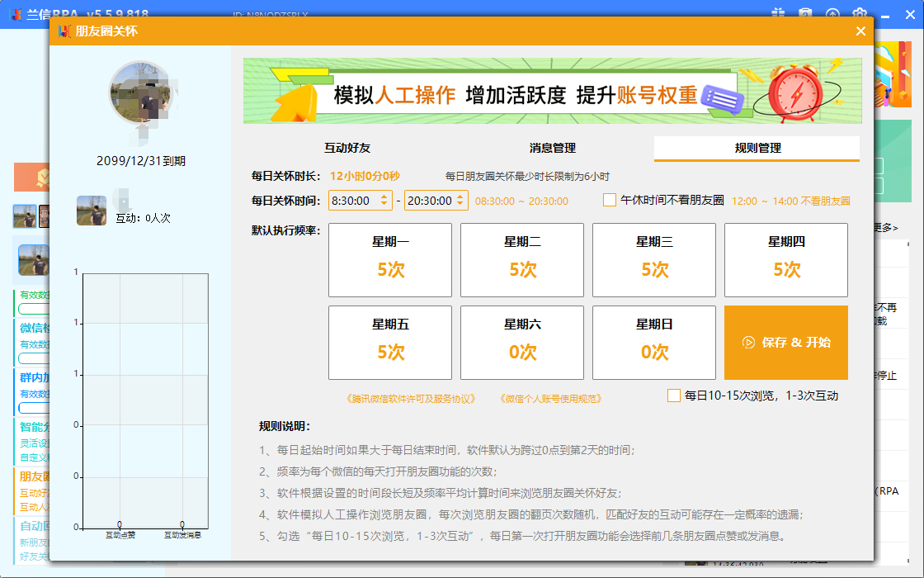Click inside the start time 8:30:00 field
Screen dimensions: 924x578
tap(351, 201)
